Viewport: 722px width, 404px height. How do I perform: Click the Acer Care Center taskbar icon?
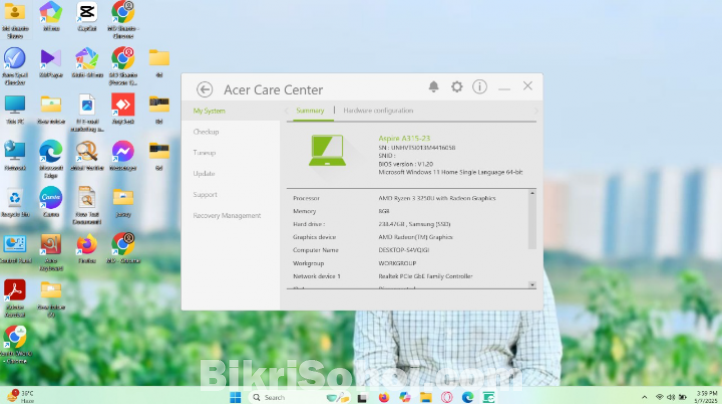tap(489, 397)
